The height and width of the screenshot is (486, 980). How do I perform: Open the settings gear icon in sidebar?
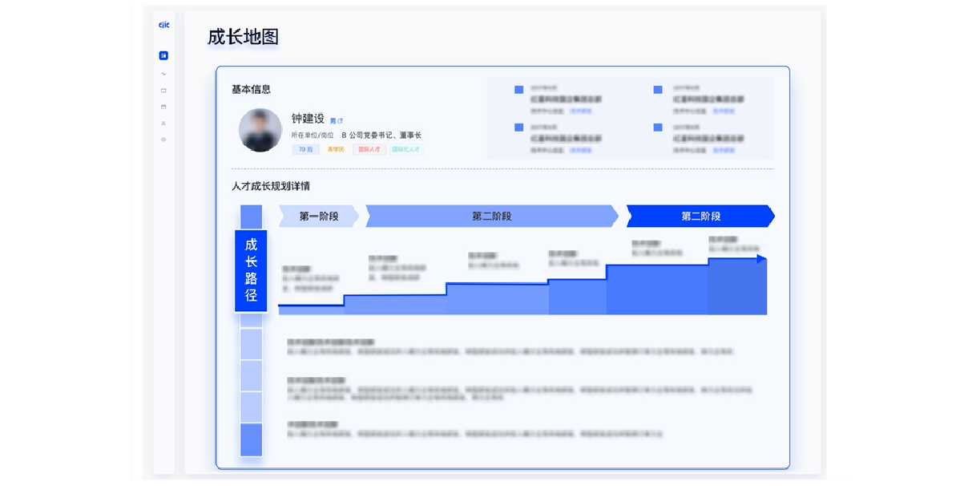pos(163,140)
